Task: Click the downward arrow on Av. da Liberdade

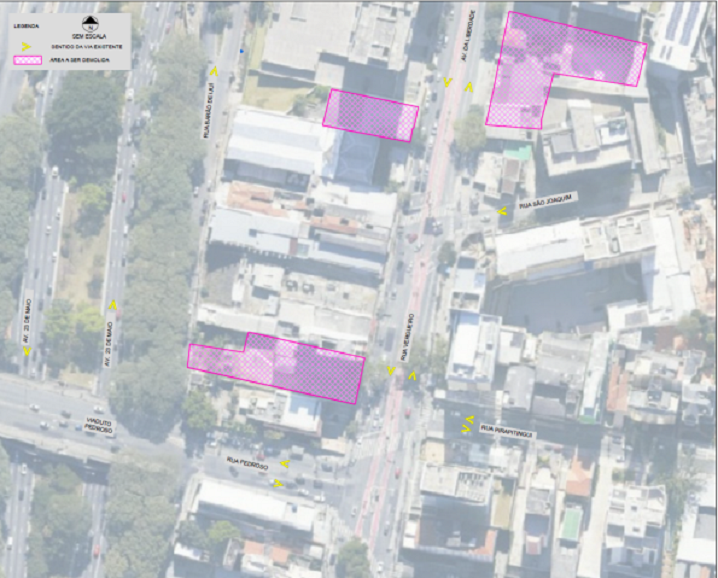Action: (447, 83)
